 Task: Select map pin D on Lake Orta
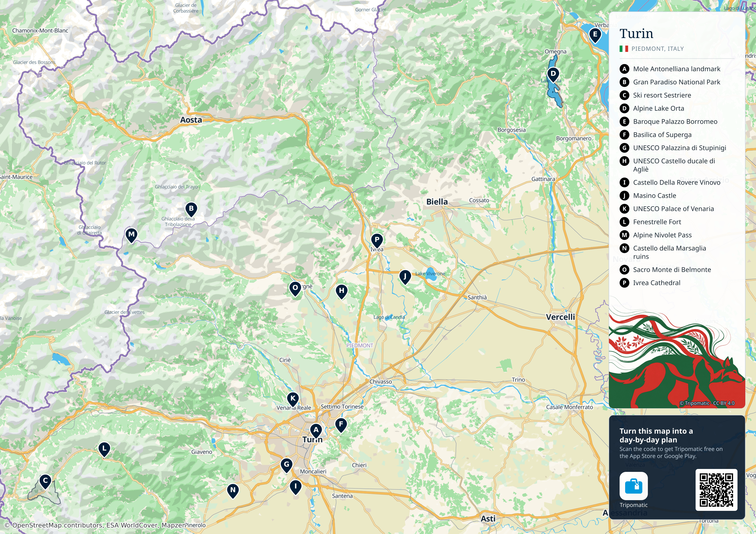(553, 75)
